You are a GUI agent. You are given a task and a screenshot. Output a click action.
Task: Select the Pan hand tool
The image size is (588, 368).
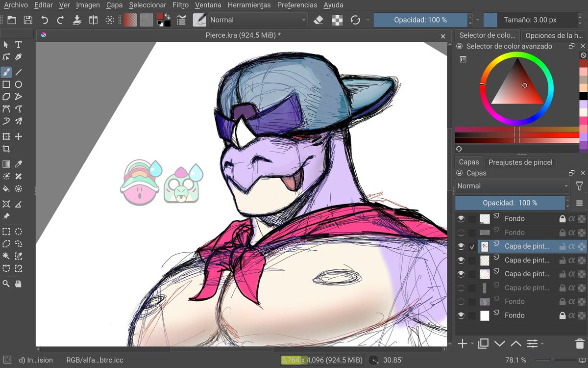point(18,284)
